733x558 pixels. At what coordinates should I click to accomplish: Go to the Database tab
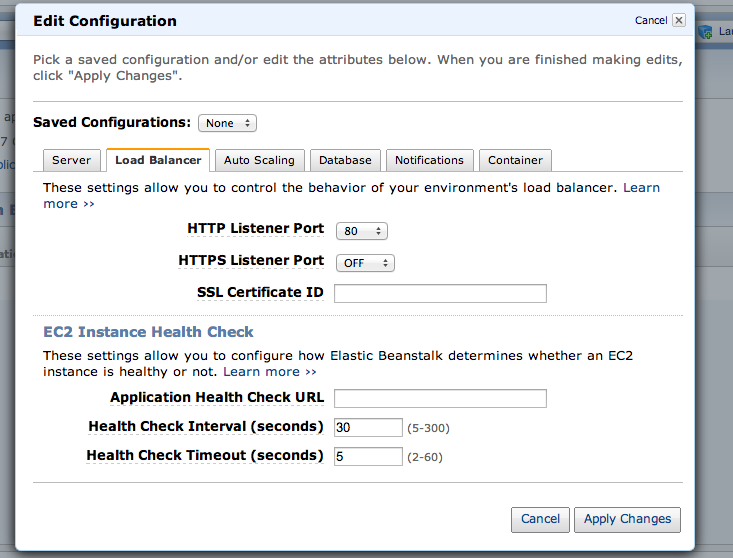[x=345, y=160]
